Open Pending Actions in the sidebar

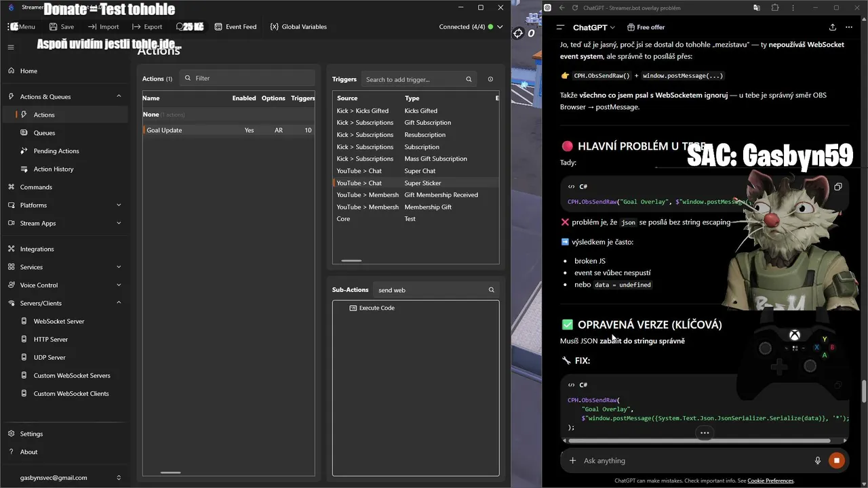coord(56,151)
